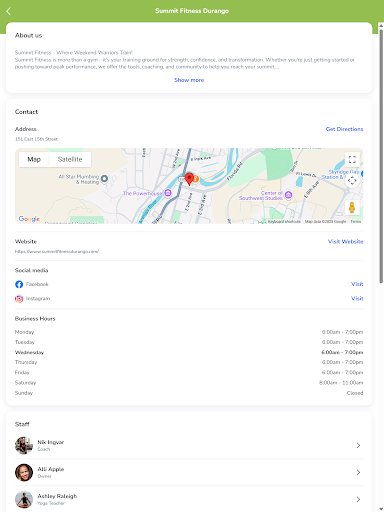
Task: Click Ashley Raleigh name text
Action: pyautogui.click(x=57, y=496)
